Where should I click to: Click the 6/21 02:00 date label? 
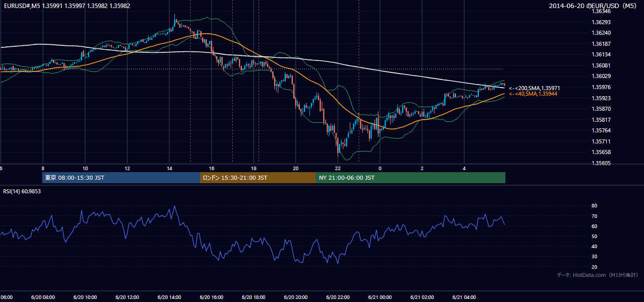pos(422,297)
